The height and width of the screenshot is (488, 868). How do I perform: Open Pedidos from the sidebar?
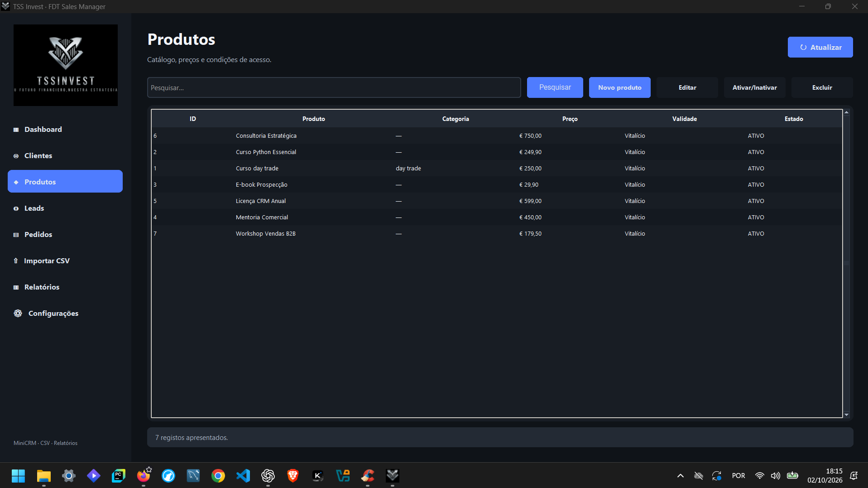click(x=65, y=235)
